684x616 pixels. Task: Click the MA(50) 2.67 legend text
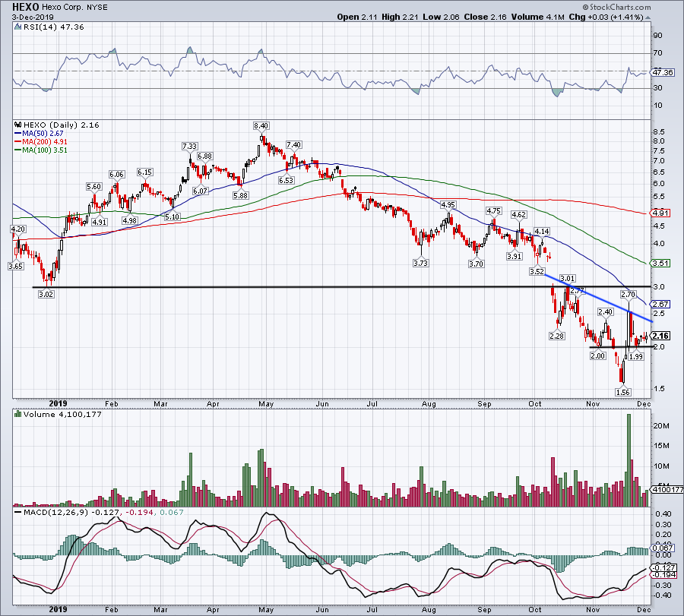click(x=43, y=134)
